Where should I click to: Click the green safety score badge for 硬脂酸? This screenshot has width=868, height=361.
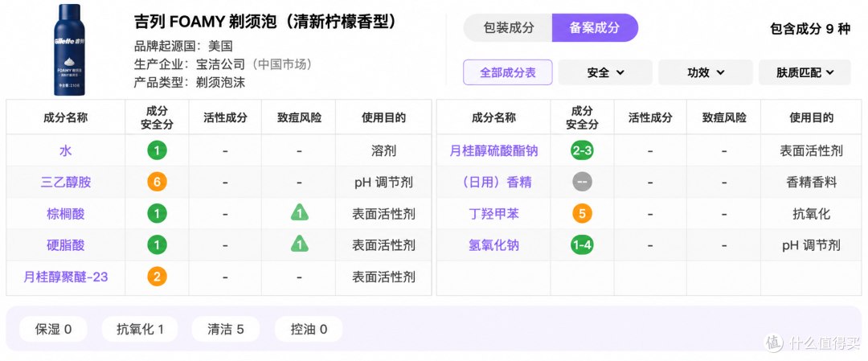pyautogui.click(x=157, y=244)
